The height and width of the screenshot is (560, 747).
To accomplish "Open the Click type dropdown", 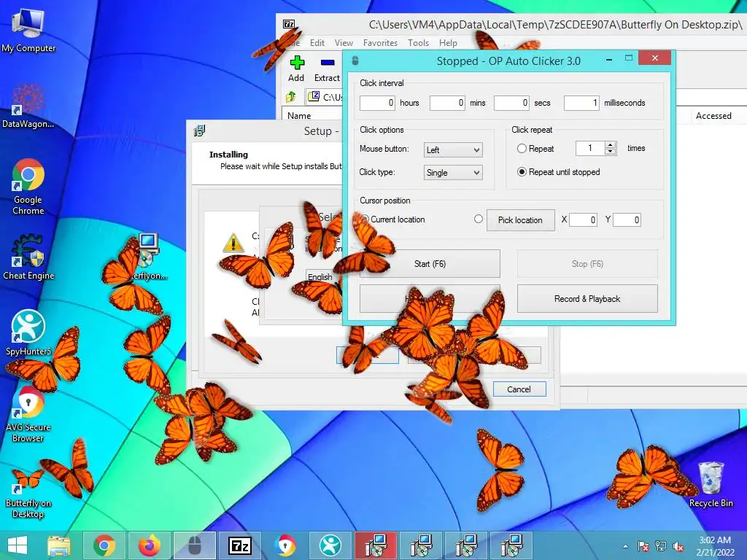I will (453, 172).
